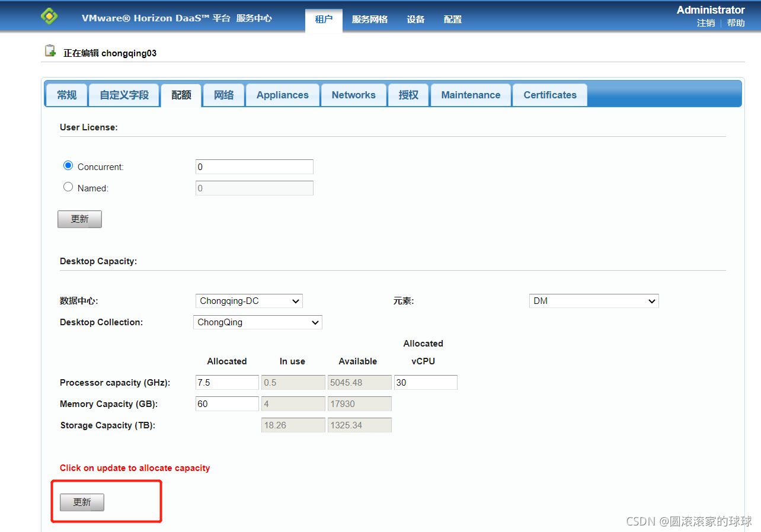The image size is (761, 532).
Task: Switch to the 自定义字段 tab
Action: click(124, 95)
